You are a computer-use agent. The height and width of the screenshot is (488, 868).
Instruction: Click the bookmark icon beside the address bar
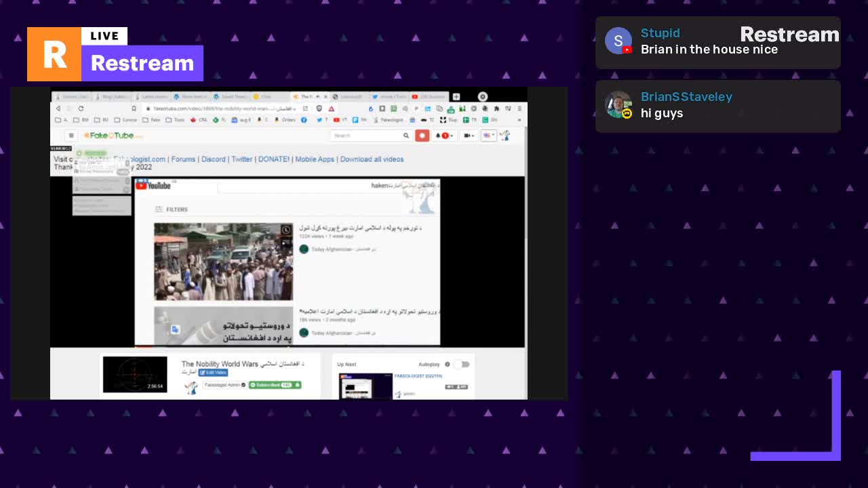pos(134,108)
